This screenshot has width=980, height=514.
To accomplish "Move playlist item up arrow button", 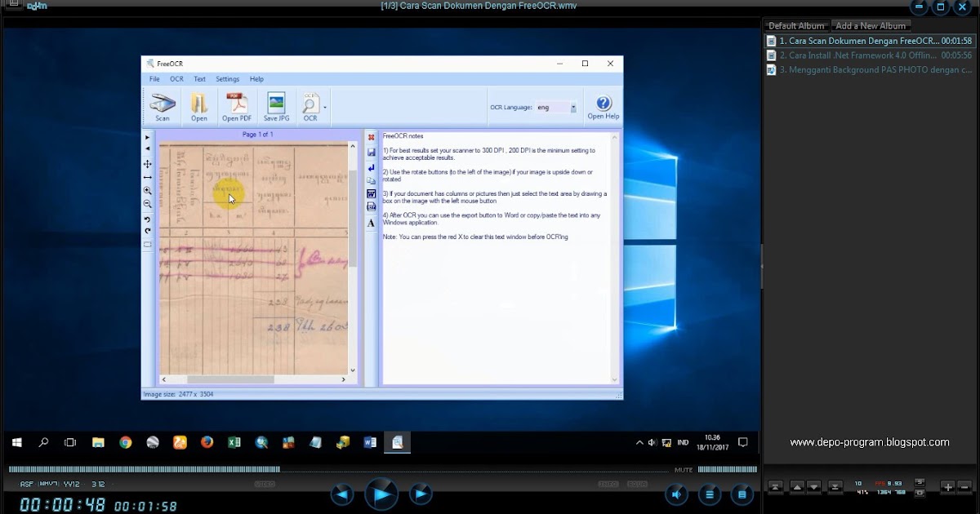I will tap(797, 486).
